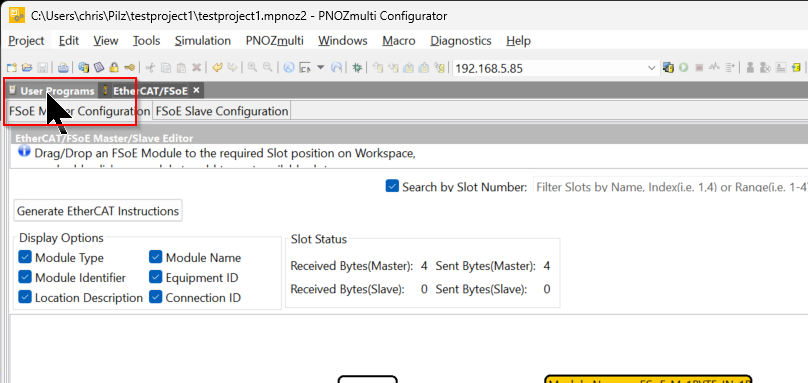Toggle the Module Identifier checkbox
The width and height of the screenshot is (808, 383).
click(x=25, y=277)
